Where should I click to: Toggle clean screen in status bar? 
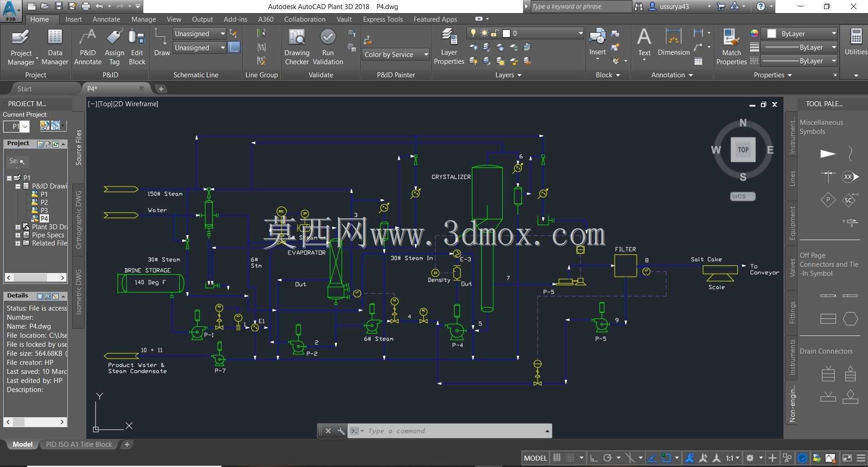pos(847,458)
